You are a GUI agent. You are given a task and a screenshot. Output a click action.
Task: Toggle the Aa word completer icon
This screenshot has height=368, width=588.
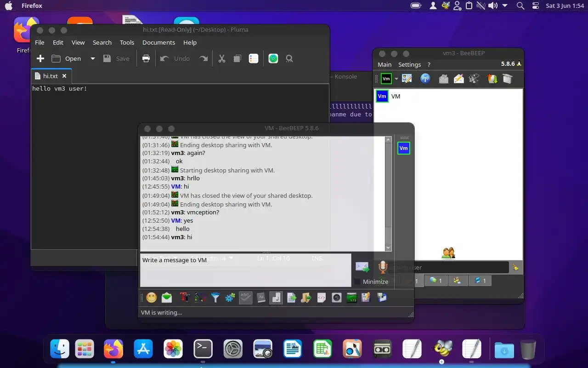tap(261, 298)
